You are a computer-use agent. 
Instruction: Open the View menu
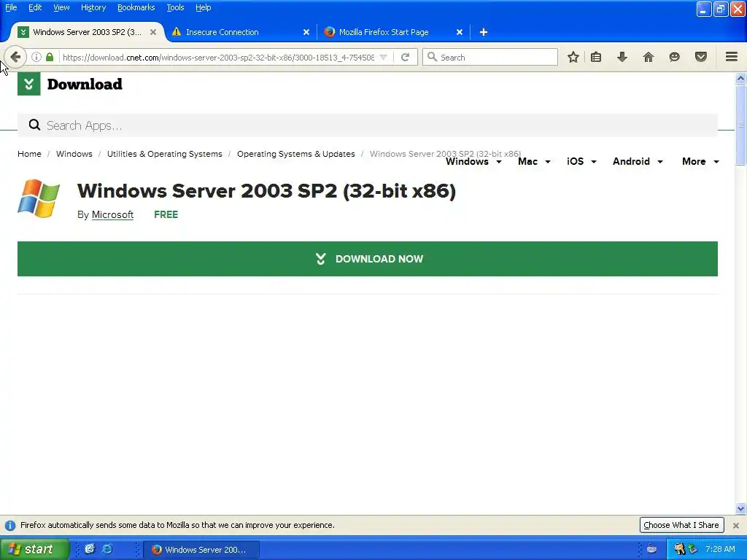coord(61,7)
